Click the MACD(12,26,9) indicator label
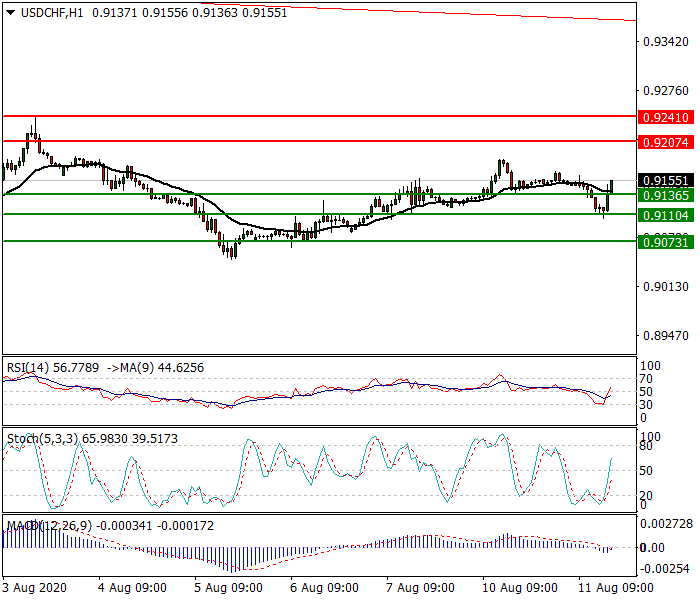 [x=50, y=526]
